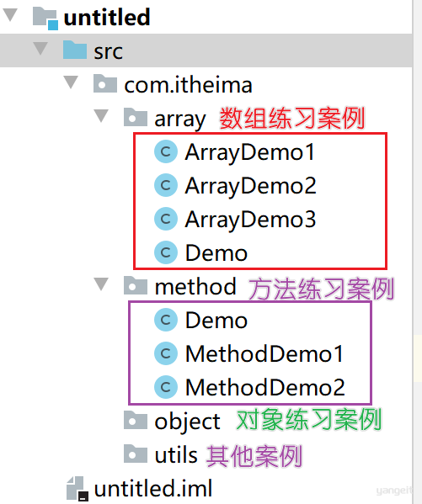Click the class icon beside ArrayDemo1
Screen dimensions: 422x504
(166, 151)
